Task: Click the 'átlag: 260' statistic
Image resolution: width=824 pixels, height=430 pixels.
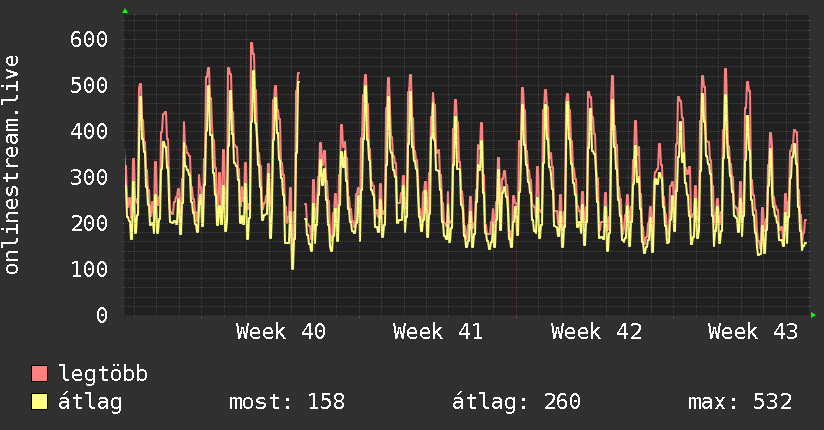Action: click(516, 402)
